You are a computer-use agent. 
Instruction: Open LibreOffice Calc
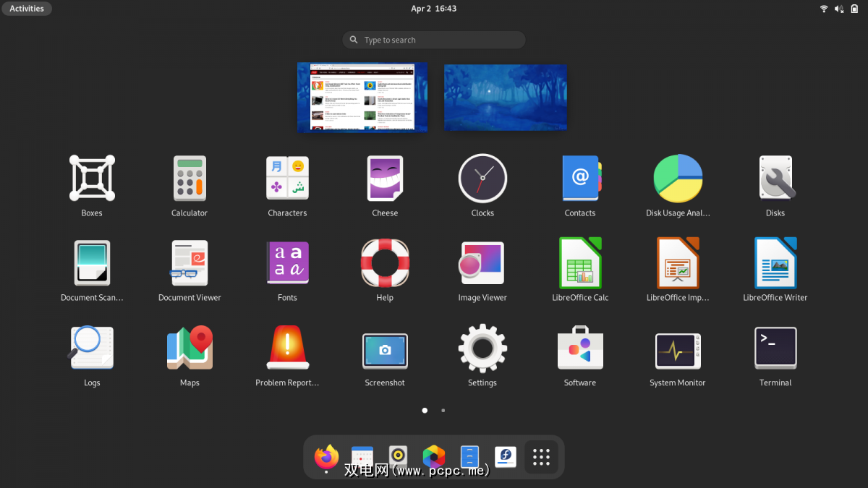580,262
